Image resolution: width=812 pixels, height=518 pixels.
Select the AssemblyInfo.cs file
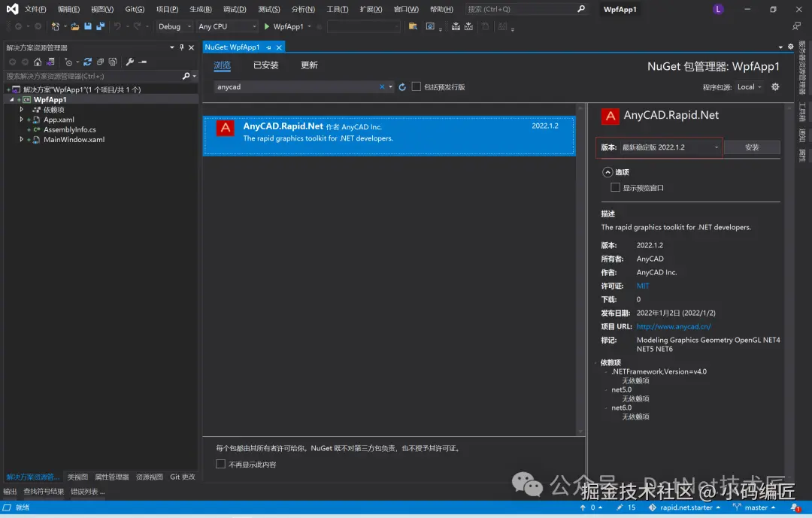(69, 129)
